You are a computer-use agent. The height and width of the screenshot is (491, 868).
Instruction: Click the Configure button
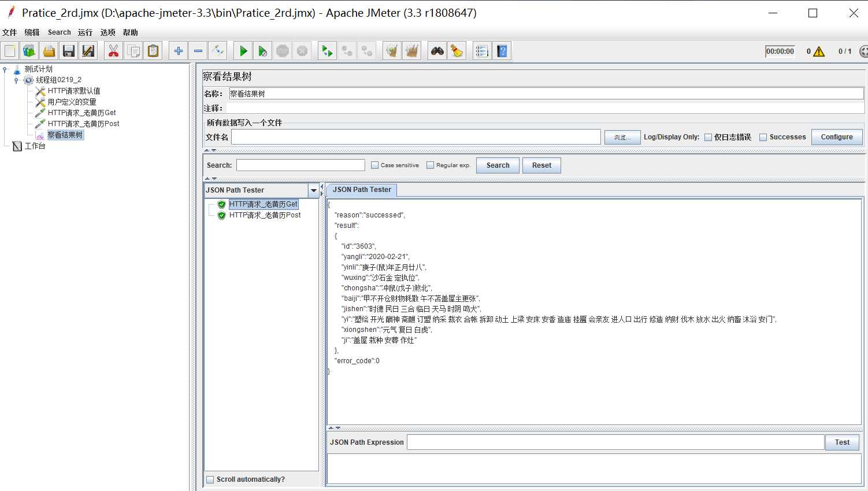837,137
